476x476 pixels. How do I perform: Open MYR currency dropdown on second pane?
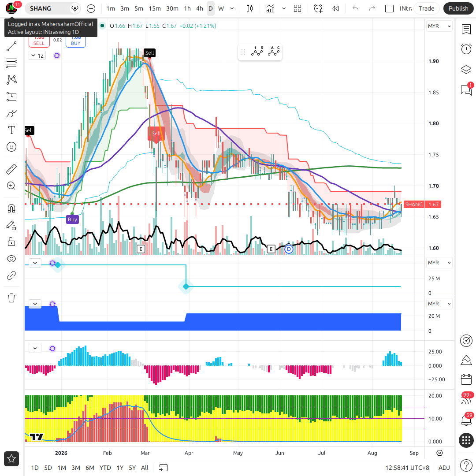click(x=439, y=263)
